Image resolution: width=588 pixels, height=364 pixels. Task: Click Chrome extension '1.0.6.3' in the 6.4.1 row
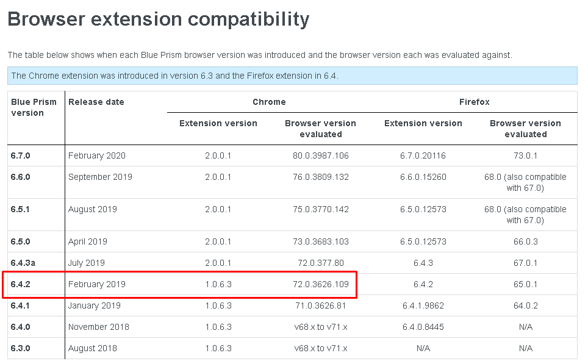click(218, 305)
